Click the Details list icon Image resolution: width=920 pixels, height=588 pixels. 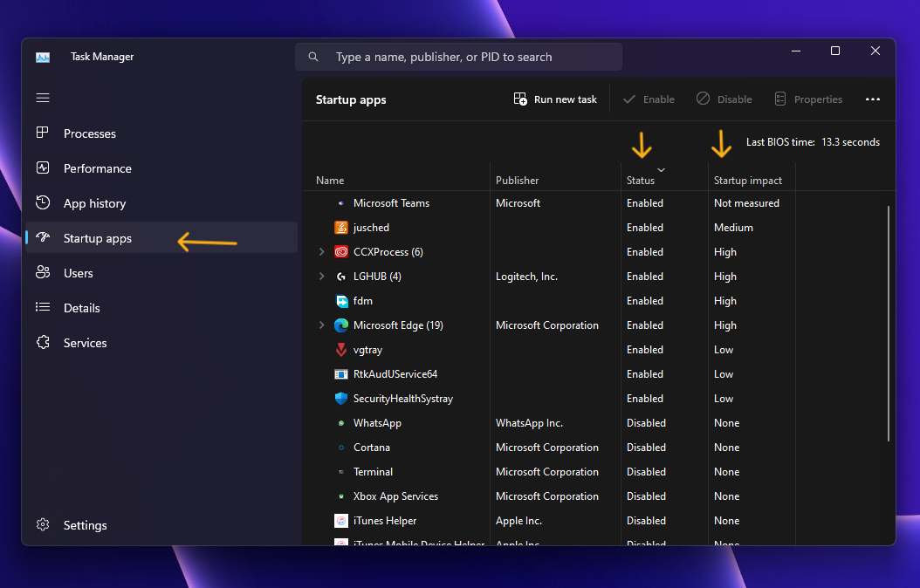point(43,306)
